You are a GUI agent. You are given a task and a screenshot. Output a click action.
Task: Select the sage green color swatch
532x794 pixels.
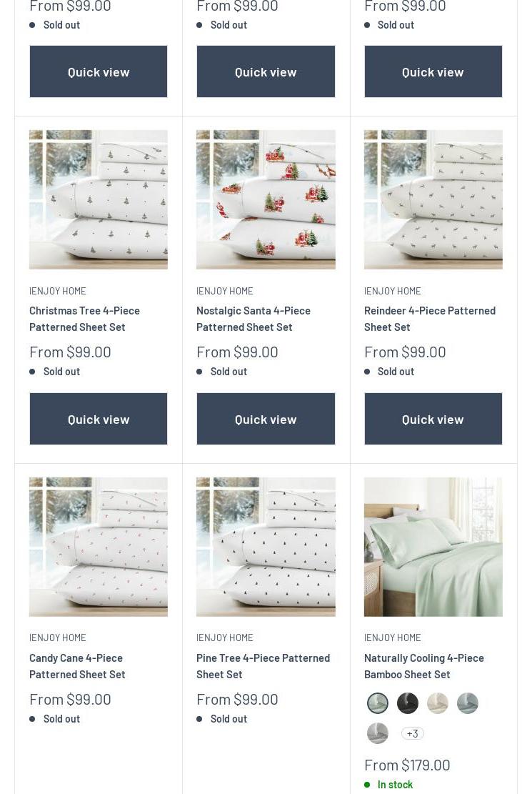[x=378, y=703]
